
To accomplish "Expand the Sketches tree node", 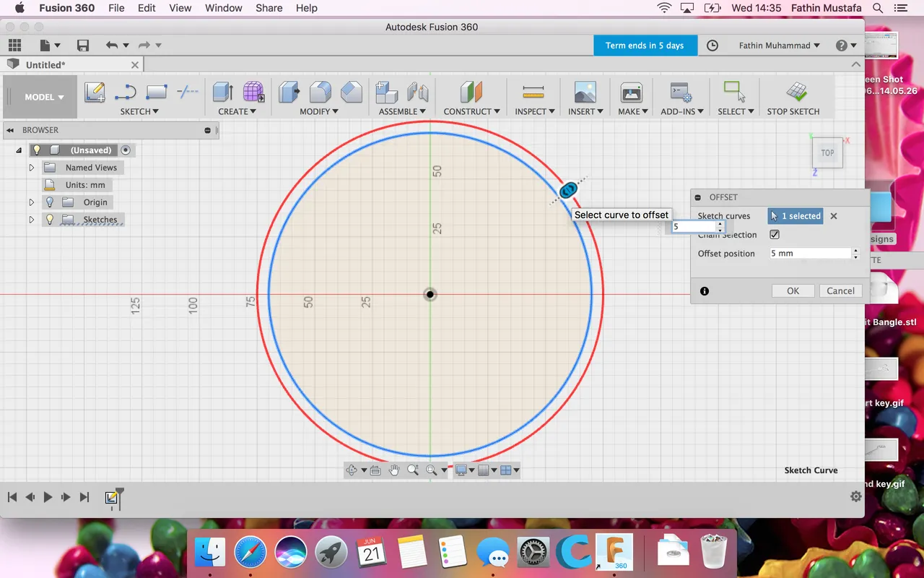I will pos(31,220).
